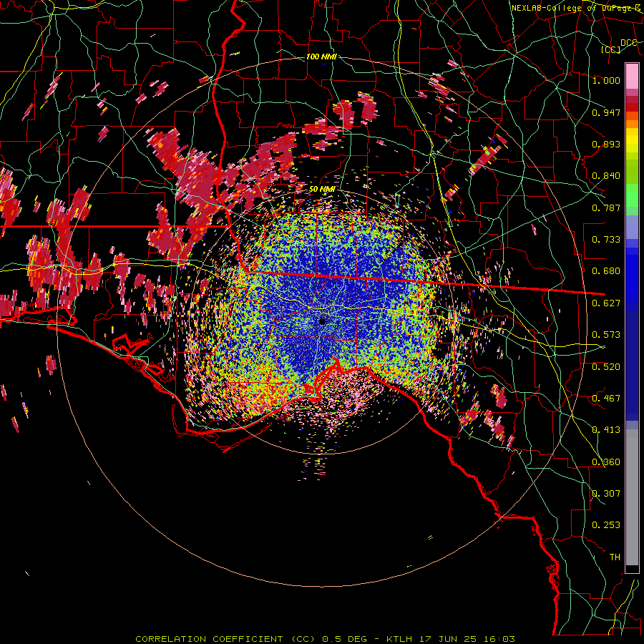Click the black radar site dot at center
The height and width of the screenshot is (644, 644).
(x=322, y=321)
